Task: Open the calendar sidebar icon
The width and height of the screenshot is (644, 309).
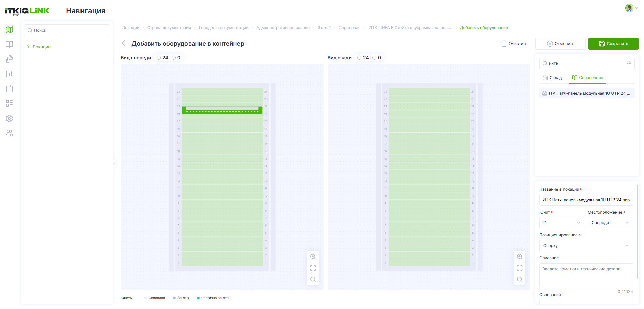Action: pos(9,89)
